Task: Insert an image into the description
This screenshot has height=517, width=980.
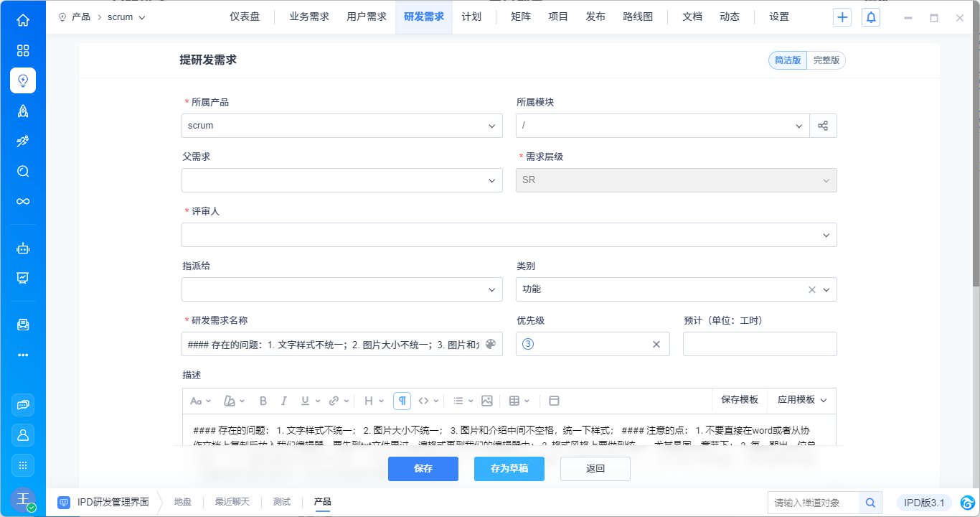Action: point(487,401)
